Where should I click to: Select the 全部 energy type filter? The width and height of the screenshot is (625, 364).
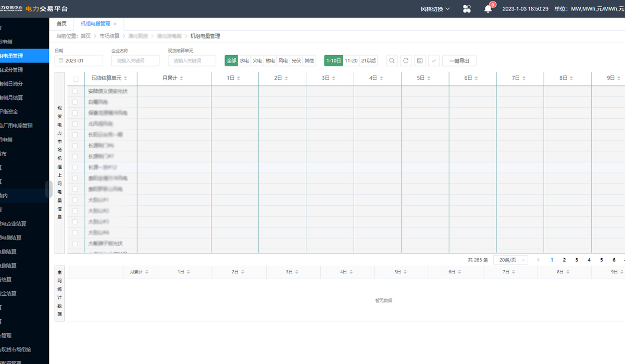pos(231,60)
